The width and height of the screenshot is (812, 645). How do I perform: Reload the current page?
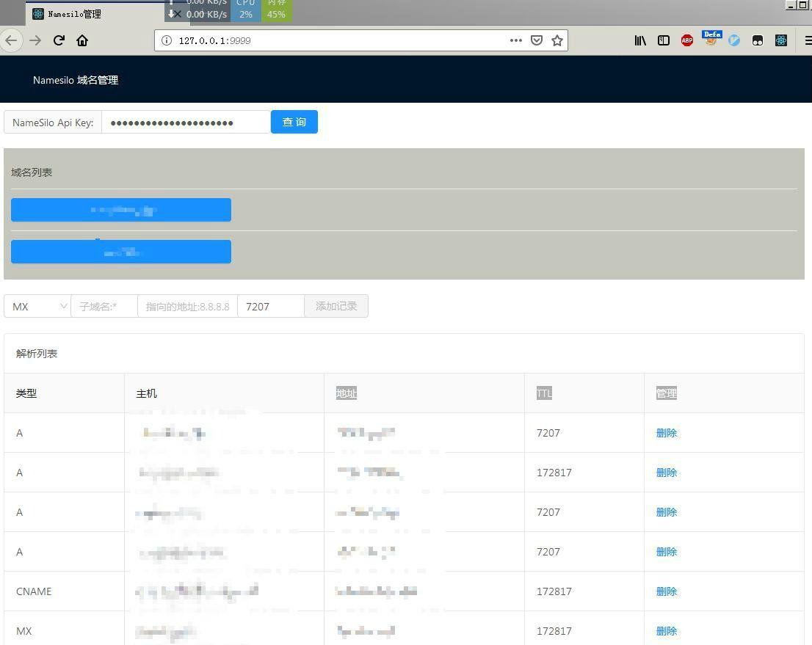coord(59,40)
